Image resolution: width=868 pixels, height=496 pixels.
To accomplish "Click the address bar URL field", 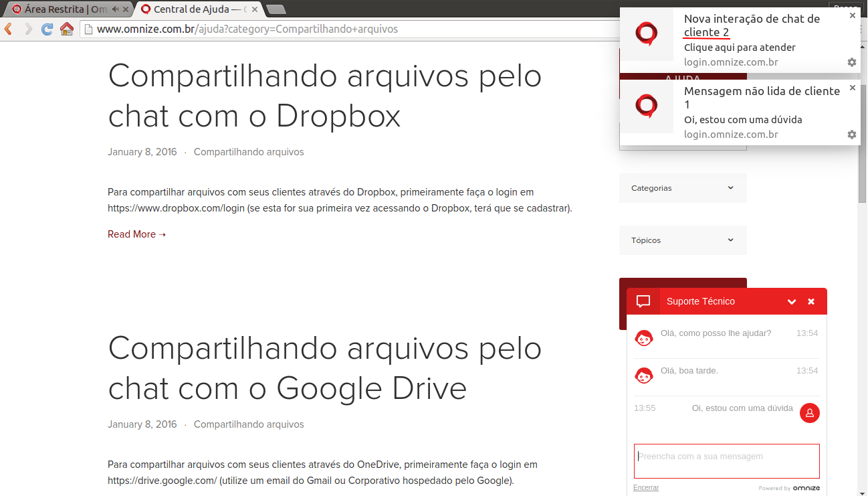I will click(348, 29).
